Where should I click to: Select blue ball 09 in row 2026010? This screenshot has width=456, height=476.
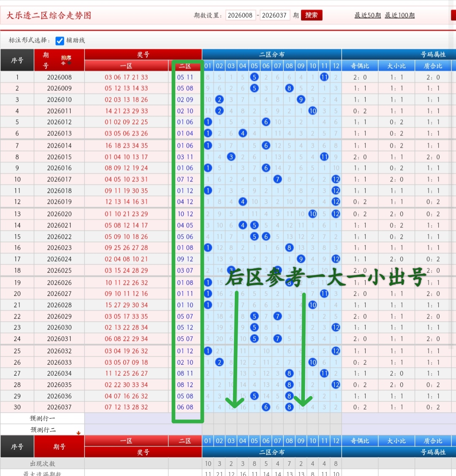click(301, 100)
